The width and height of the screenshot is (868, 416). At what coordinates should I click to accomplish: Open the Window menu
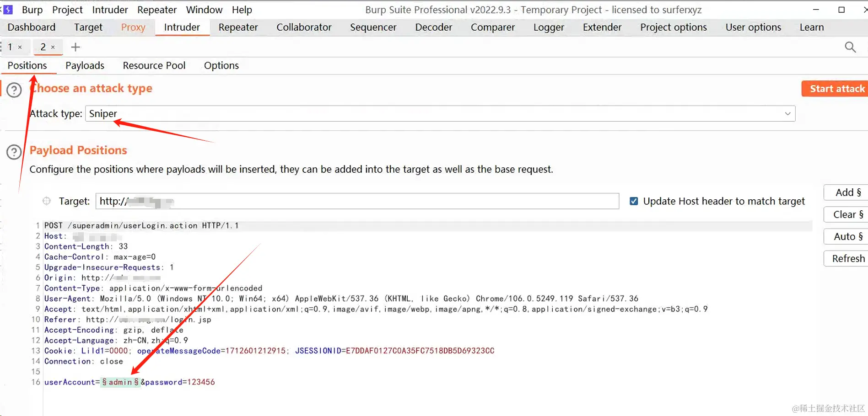204,10
